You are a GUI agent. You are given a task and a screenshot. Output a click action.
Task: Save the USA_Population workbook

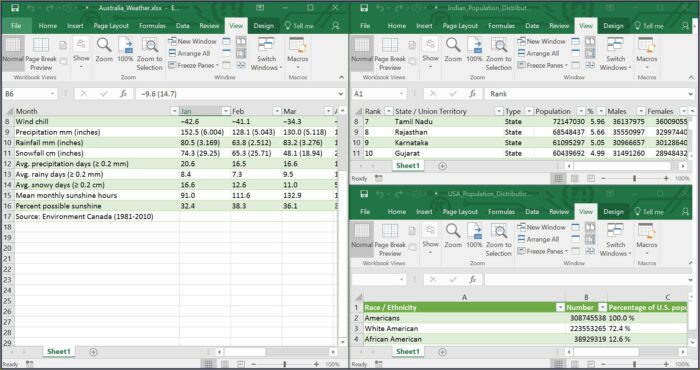(364, 194)
